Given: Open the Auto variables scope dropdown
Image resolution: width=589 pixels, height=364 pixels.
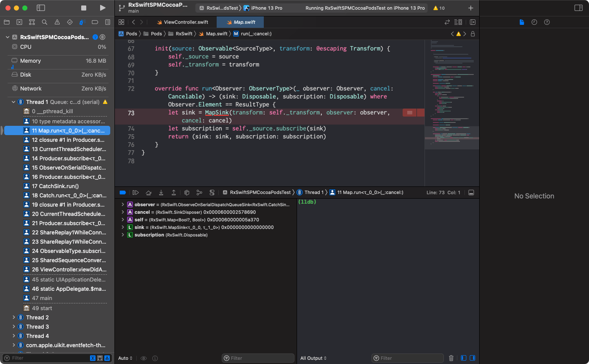Looking at the screenshot, I should (125, 358).
